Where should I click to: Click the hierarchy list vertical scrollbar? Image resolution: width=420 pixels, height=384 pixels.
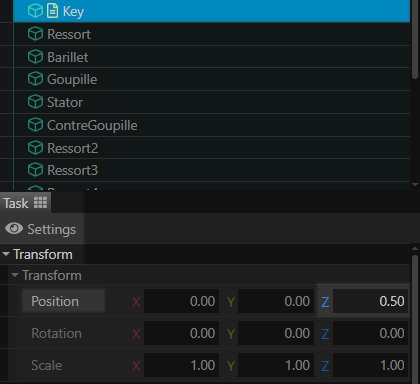click(415, 39)
